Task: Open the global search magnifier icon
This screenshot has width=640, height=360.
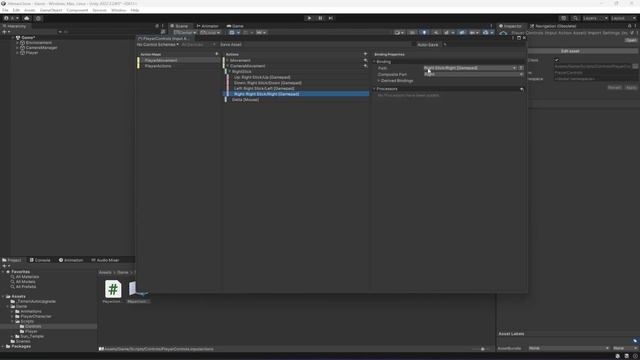Action: (x=576, y=18)
